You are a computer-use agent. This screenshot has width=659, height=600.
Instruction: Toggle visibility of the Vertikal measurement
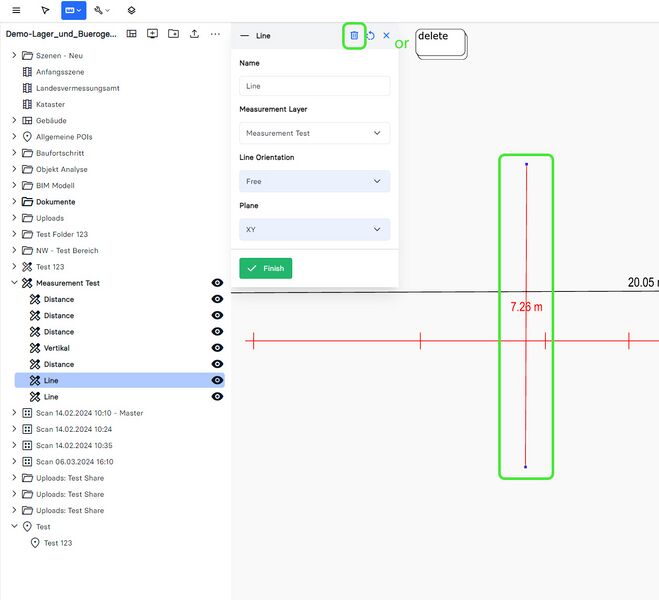click(x=217, y=348)
